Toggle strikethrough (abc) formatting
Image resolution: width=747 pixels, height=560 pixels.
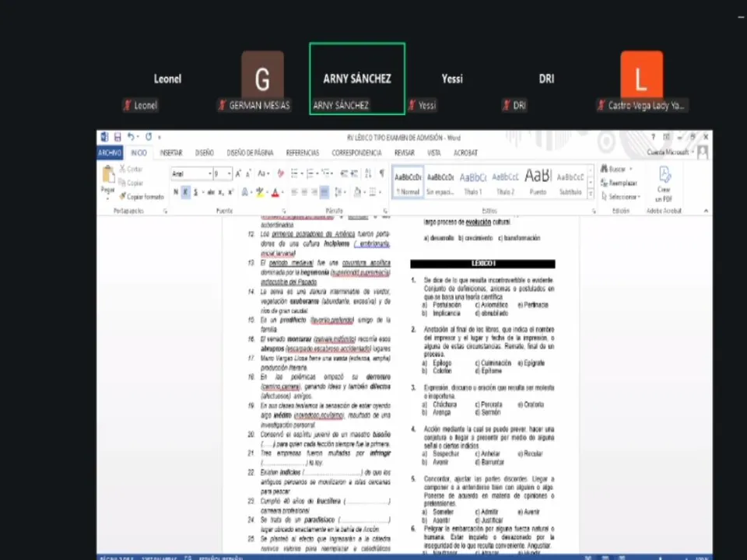point(211,192)
